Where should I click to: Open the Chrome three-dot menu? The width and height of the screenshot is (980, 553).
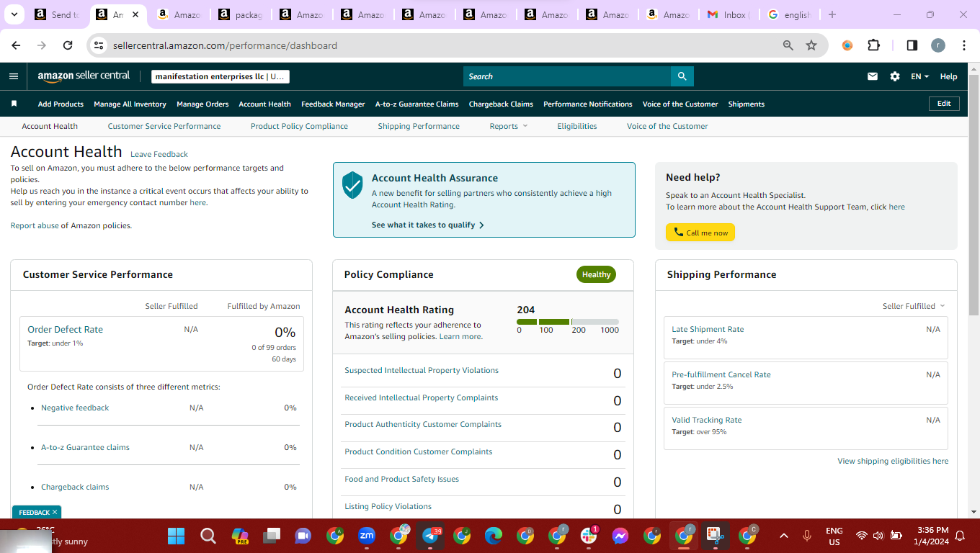click(963, 45)
